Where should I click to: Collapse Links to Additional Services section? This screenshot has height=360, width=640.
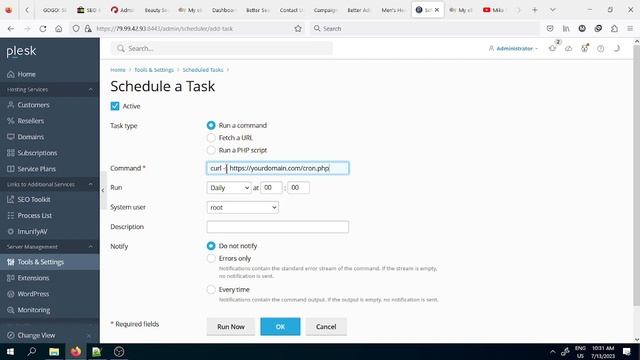pyautogui.click(x=91, y=184)
